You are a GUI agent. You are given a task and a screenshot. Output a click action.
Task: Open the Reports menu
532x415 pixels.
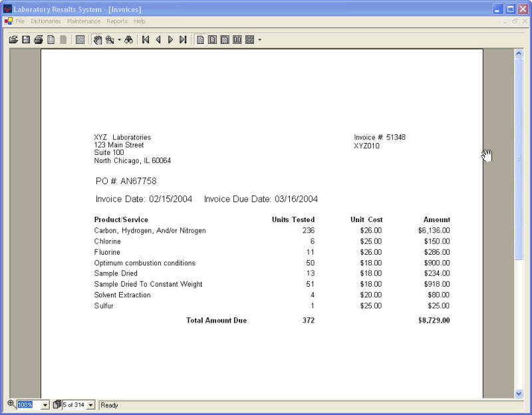click(x=117, y=21)
